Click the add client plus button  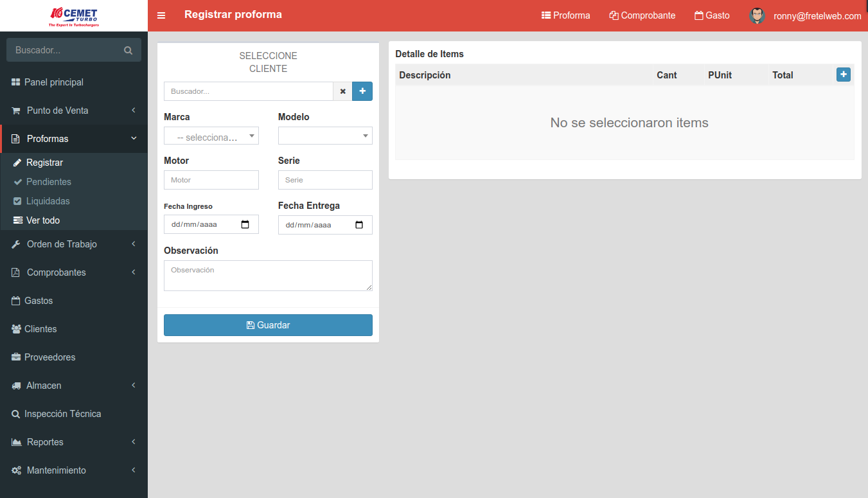[362, 91]
